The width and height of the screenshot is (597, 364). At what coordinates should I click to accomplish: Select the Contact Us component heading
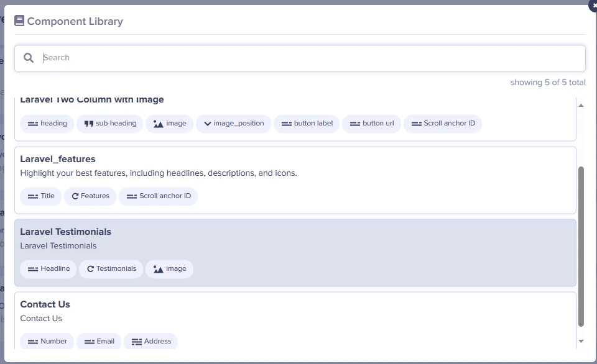tap(45, 304)
